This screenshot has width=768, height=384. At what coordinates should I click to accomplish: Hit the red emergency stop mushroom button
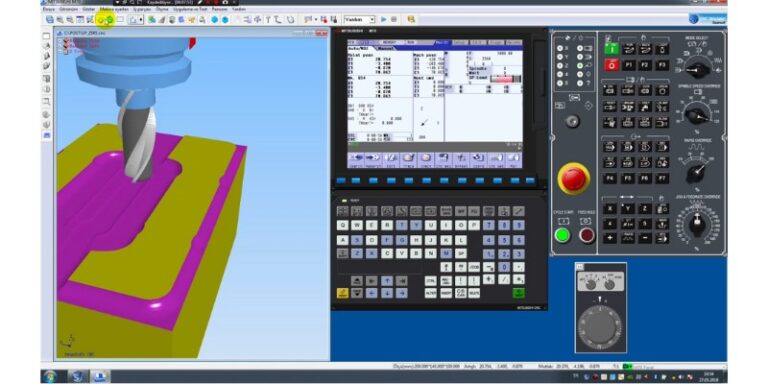tap(574, 179)
